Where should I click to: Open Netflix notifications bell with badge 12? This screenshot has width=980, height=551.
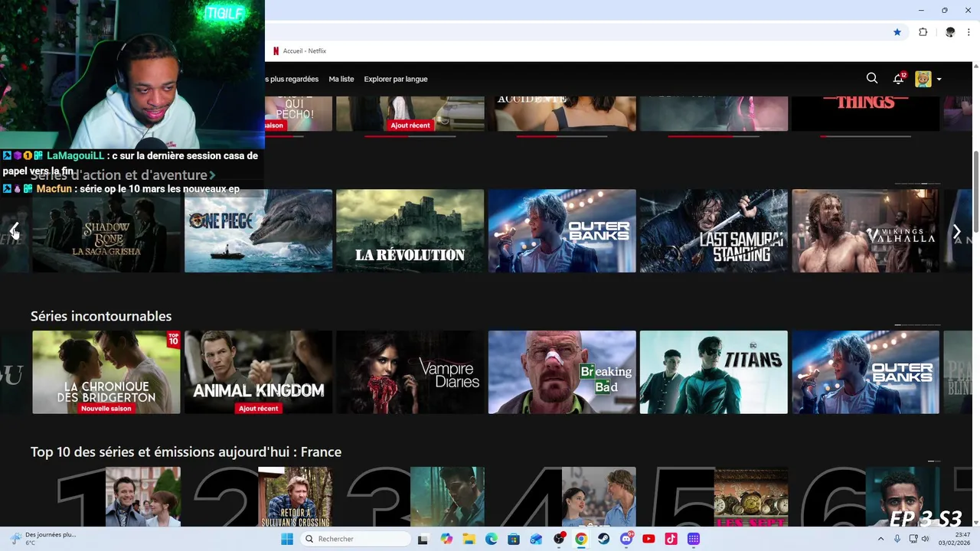899,78
